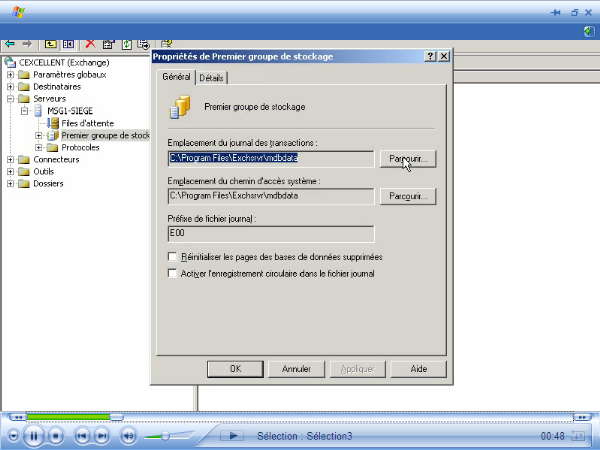Image resolution: width=600 pixels, height=450 pixels.
Task: Select the Protocoles tree item
Action: point(80,147)
